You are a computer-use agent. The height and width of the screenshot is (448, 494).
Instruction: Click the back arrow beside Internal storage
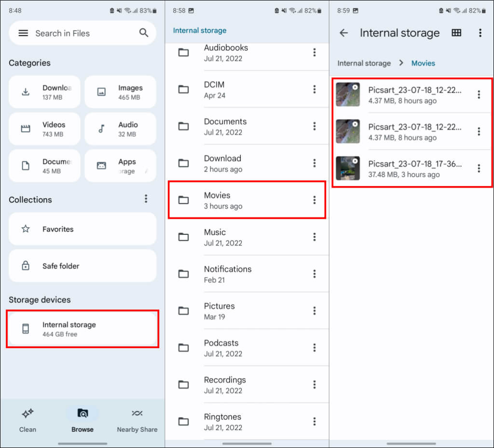point(343,33)
